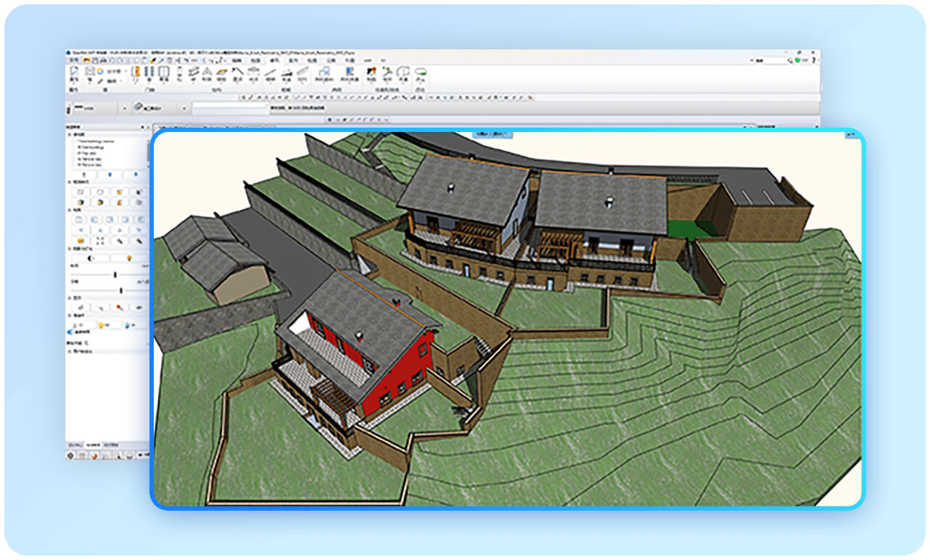This screenshot has width=930, height=560.
Task: Click the blue double-column icon in the ribbon
Action: tap(149, 71)
